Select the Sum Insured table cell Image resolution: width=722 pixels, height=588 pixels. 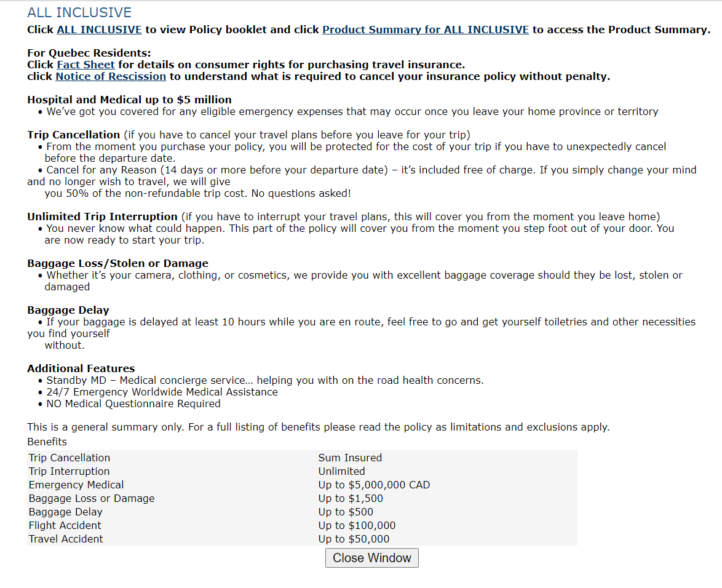click(350, 458)
